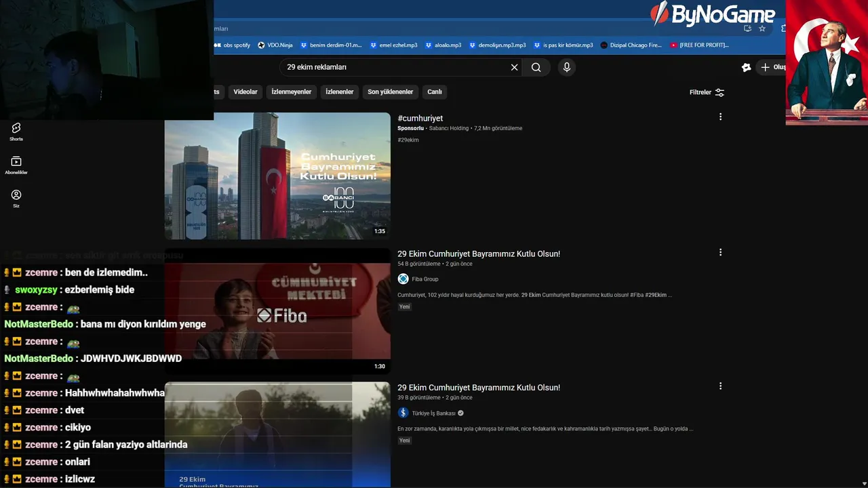Viewport: 868px width, 488px height.
Task: Click chat message 'bana mı diyon kırıldım yenge'
Action: (x=143, y=324)
